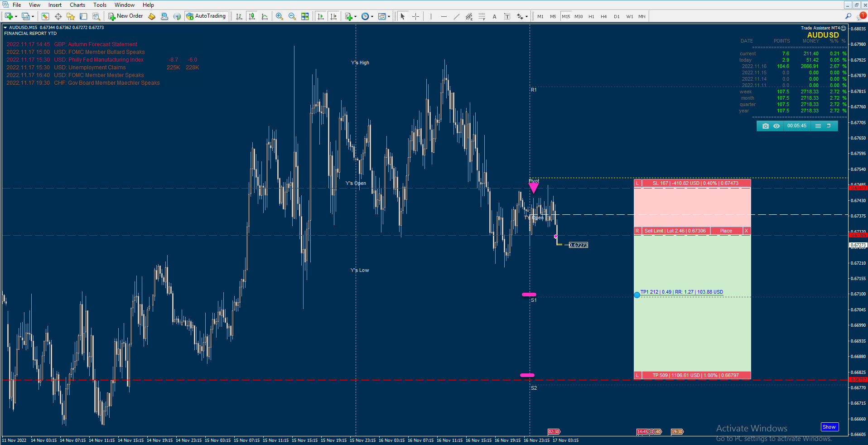Expand the templates dropdown
868x445 pixels.
[389, 16]
